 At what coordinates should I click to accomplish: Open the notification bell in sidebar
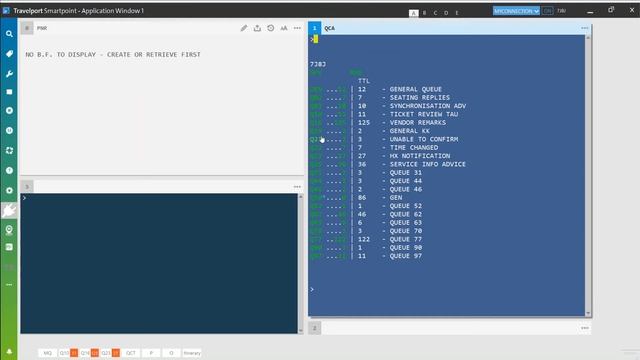click(9, 351)
